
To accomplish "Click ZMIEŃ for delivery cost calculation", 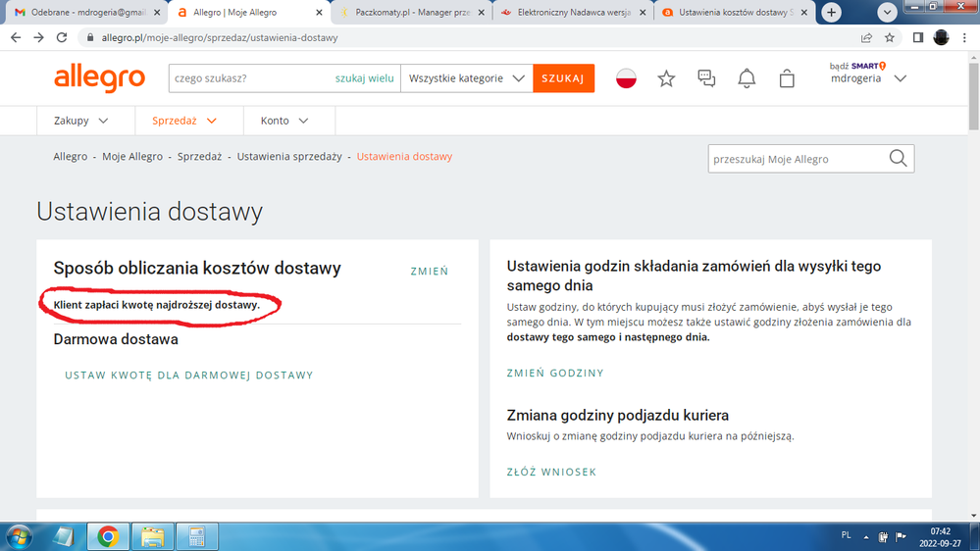I will (x=429, y=271).
